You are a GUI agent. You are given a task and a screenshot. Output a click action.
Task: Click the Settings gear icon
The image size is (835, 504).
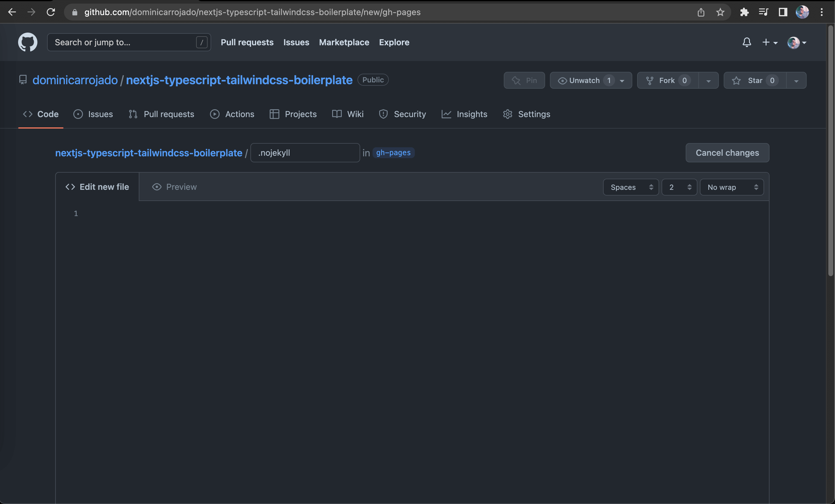508,114
